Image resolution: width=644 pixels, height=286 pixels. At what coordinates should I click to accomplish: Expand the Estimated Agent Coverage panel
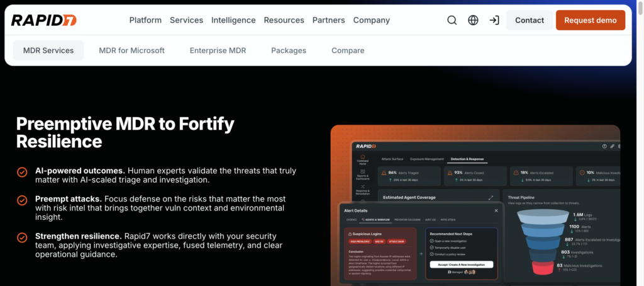click(x=491, y=198)
